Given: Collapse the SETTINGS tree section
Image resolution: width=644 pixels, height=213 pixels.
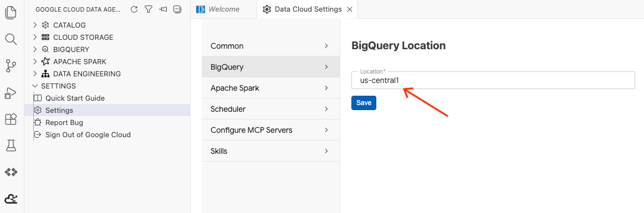Looking at the screenshot, I should tap(35, 86).
